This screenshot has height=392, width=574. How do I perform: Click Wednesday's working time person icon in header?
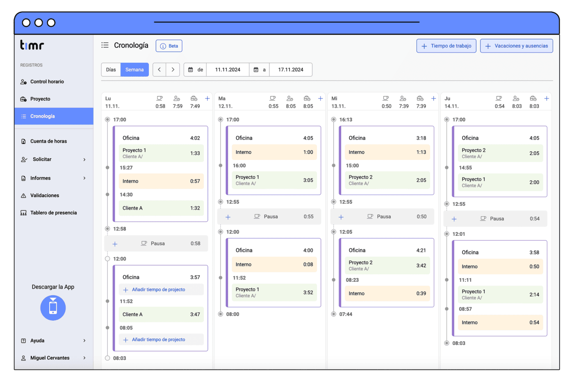[403, 98]
